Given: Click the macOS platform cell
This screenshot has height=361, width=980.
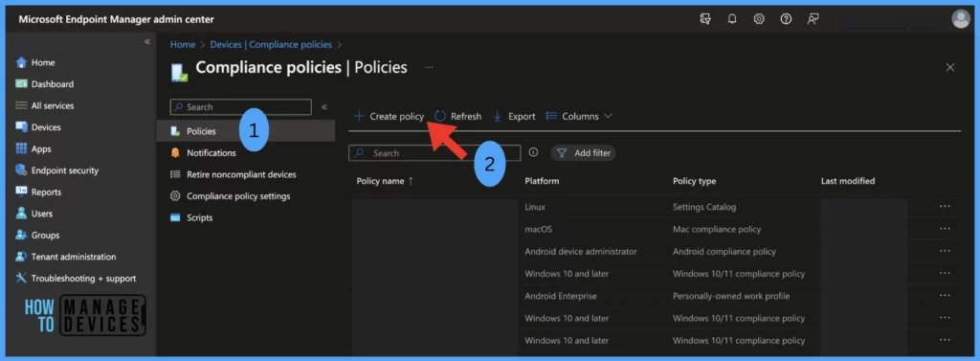Looking at the screenshot, I should [x=538, y=229].
